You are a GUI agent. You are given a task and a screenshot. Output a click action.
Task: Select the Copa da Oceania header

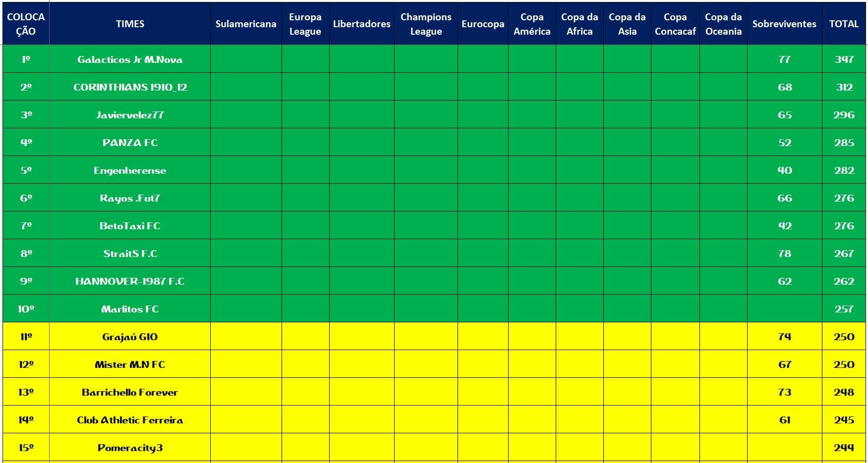click(723, 24)
